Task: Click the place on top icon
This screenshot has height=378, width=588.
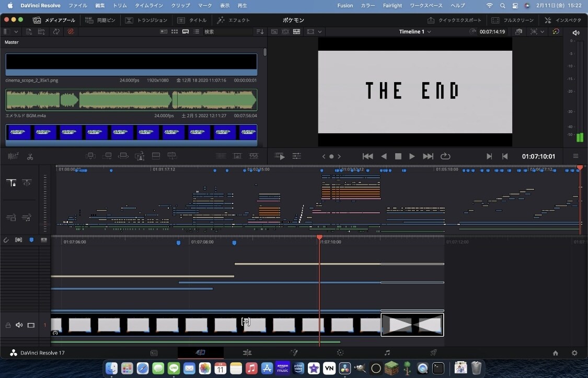Action: 156,156
